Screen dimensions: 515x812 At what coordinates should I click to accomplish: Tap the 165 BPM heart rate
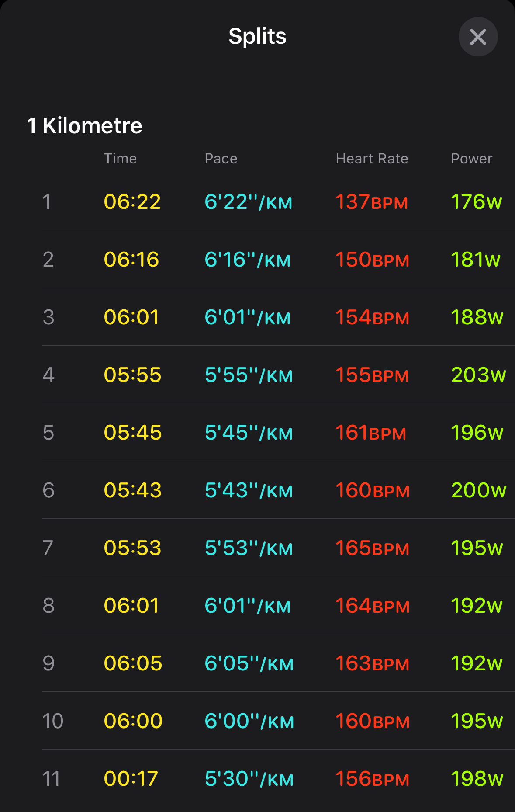(x=372, y=548)
